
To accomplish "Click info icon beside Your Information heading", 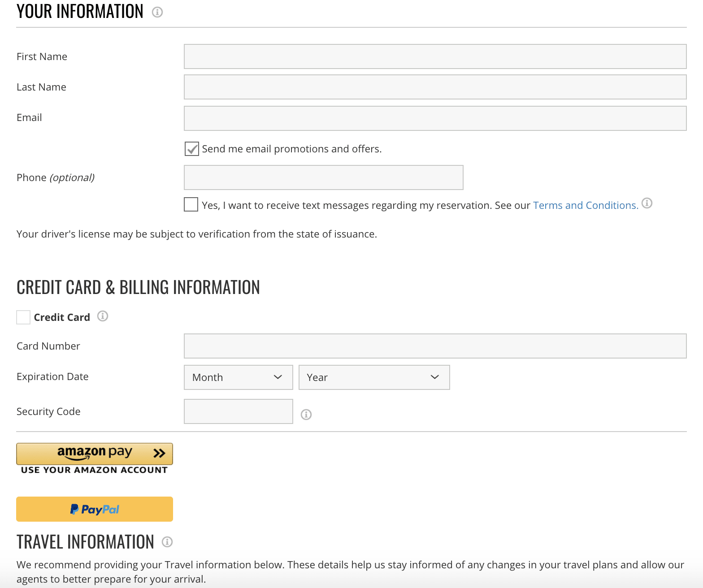I will click(157, 12).
